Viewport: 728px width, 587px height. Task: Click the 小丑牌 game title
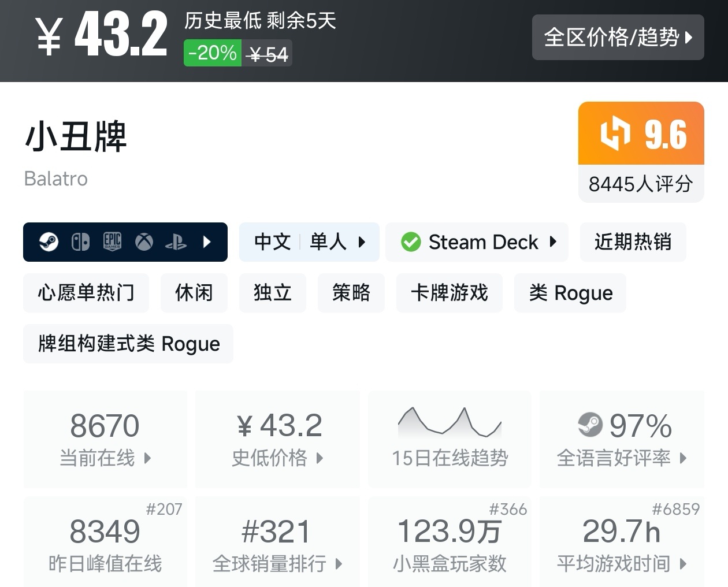pos(76,137)
